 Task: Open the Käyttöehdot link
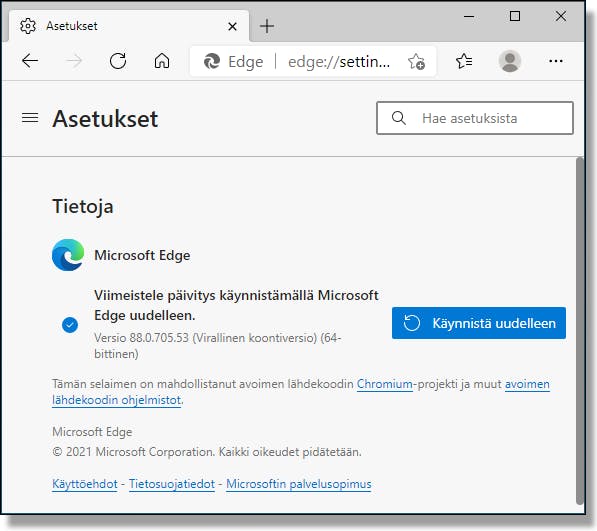85,484
